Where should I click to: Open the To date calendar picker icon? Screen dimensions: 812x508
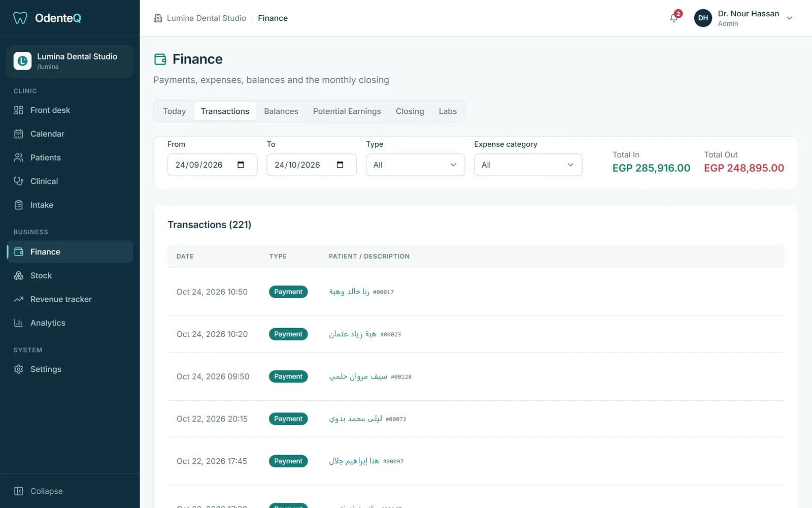tap(340, 165)
